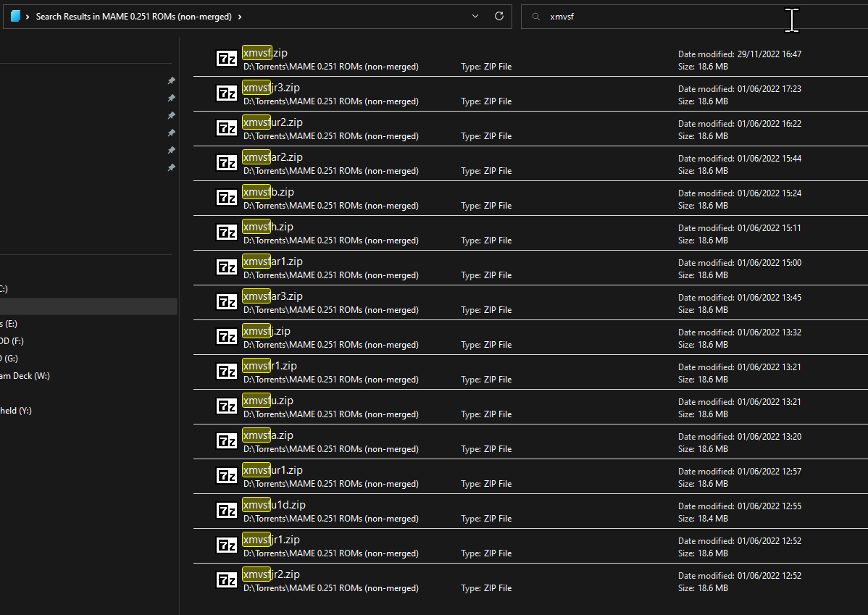The image size is (868, 615).
Task: Click the 7z icon of xmvsfur2.zip
Action: (x=226, y=128)
